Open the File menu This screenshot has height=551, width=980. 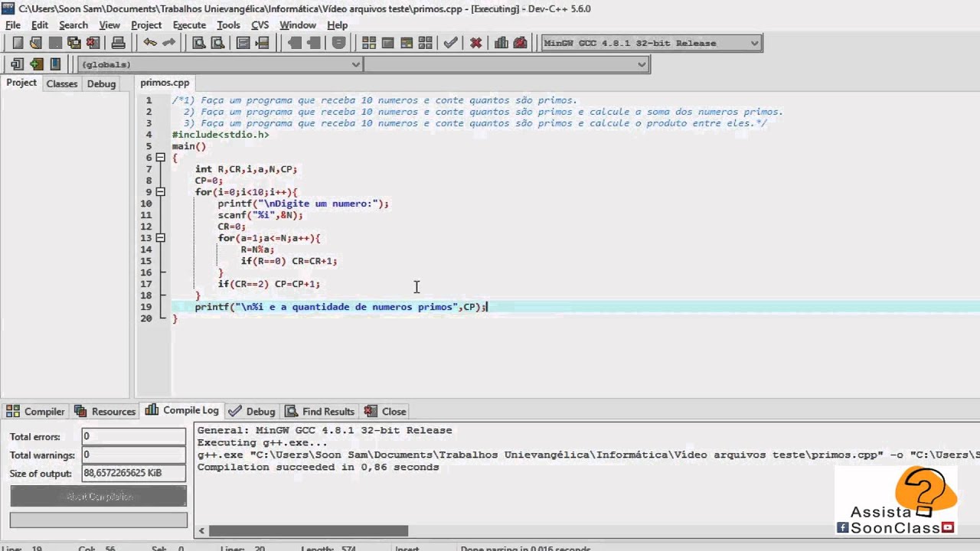(13, 24)
